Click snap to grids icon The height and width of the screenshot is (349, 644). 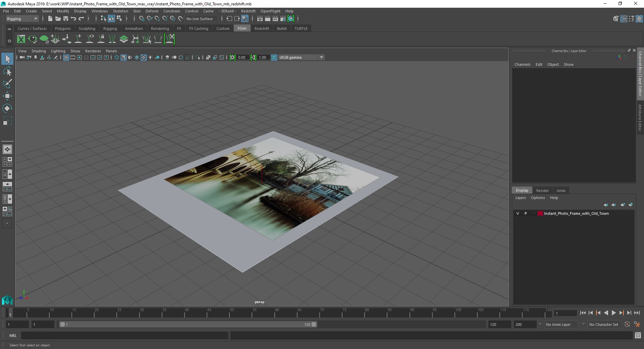pos(142,19)
